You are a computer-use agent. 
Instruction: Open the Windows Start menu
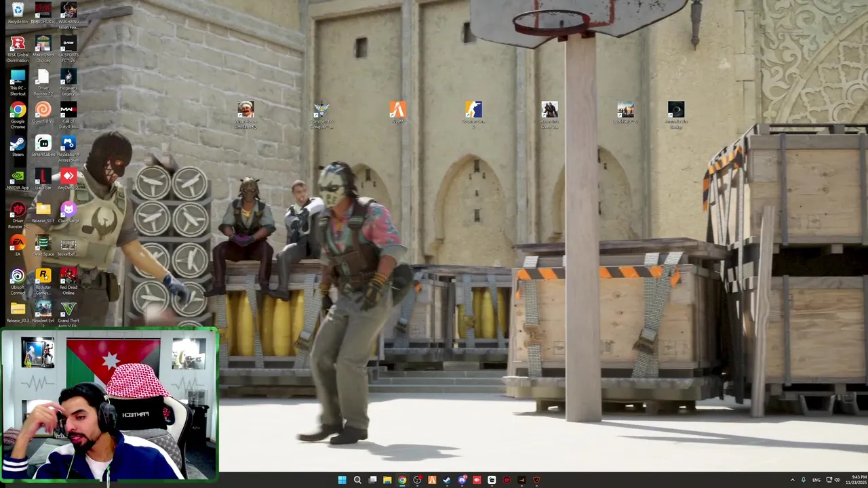point(342,480)
